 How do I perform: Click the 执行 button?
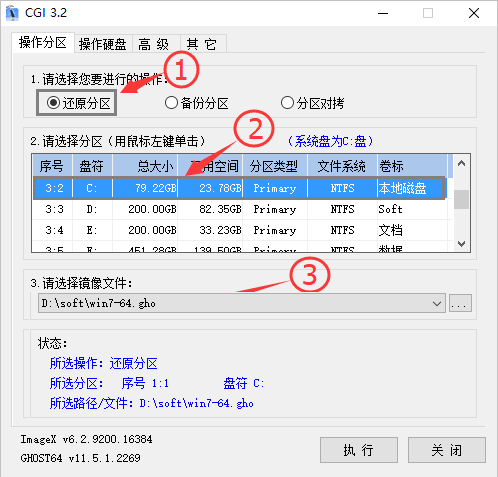[359, 450]
